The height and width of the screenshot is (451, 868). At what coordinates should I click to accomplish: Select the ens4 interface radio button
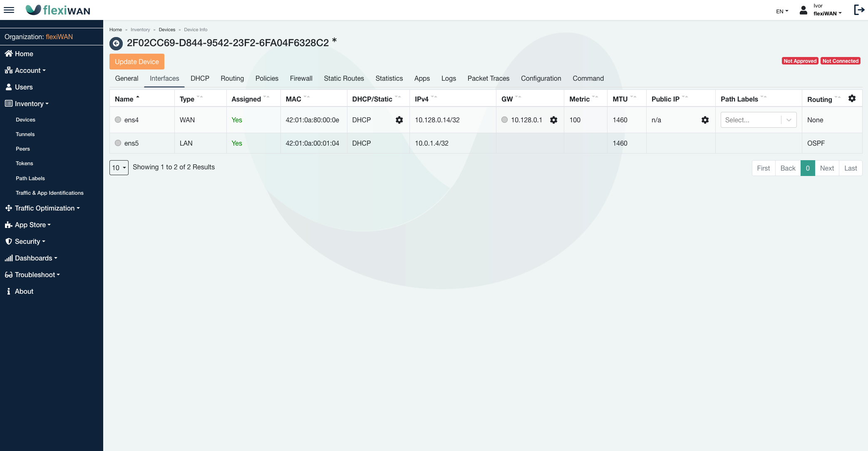118,120
